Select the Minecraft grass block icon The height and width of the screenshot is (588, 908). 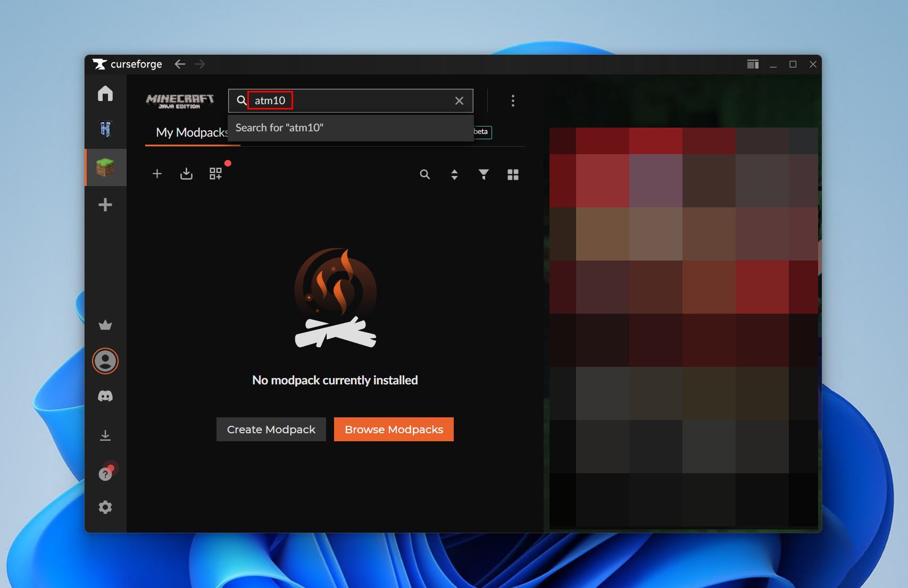pyautogui.click(x=105, y=167)
